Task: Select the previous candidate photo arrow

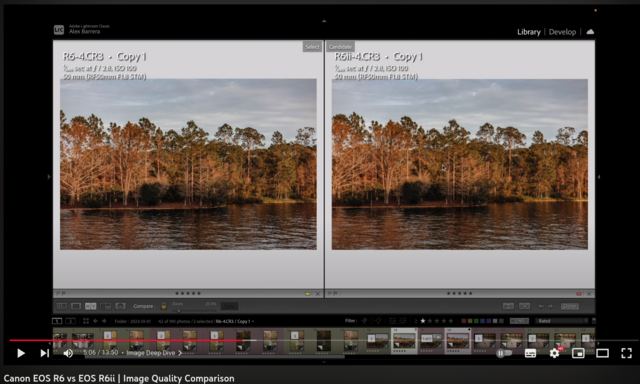Action: coord(541,306)
